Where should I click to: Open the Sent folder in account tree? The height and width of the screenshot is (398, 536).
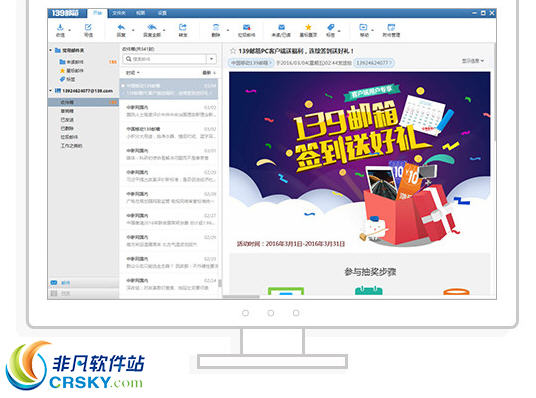67,120
